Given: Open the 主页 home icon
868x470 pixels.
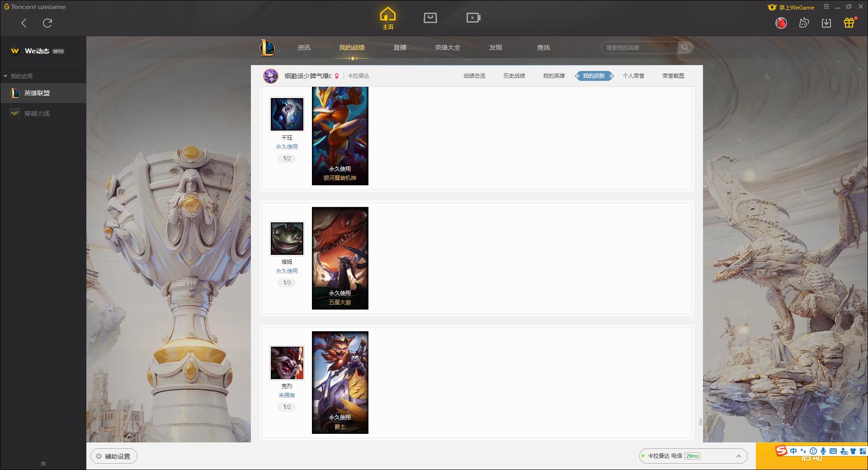Looking at the screenshot, I should point(388,19).
